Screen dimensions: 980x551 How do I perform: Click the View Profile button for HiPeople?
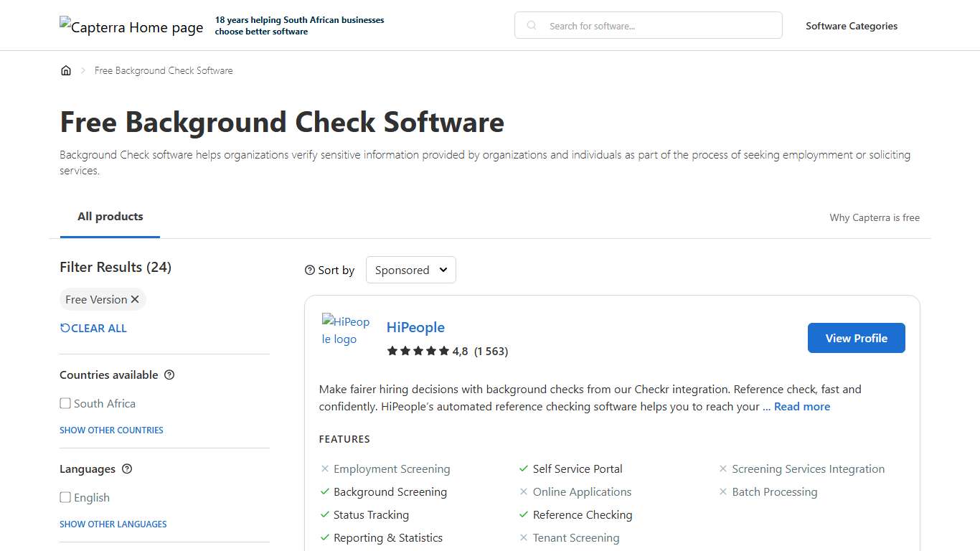click(x=856, y=338)
